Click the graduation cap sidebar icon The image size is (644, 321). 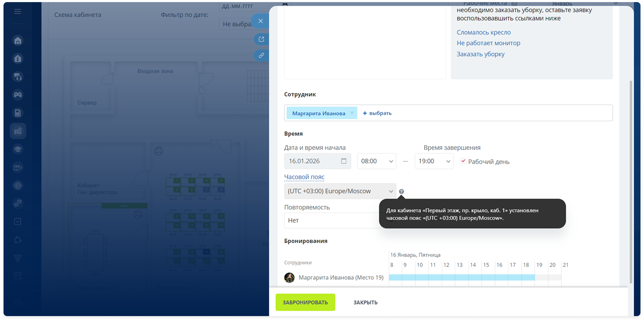coord(18,149)
